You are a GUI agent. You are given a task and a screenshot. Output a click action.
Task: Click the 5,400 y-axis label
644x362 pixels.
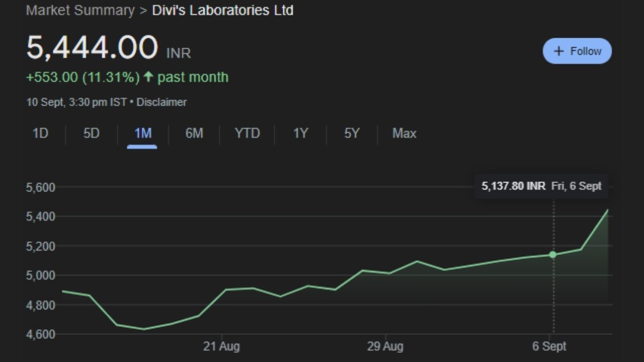click(40, 217)
